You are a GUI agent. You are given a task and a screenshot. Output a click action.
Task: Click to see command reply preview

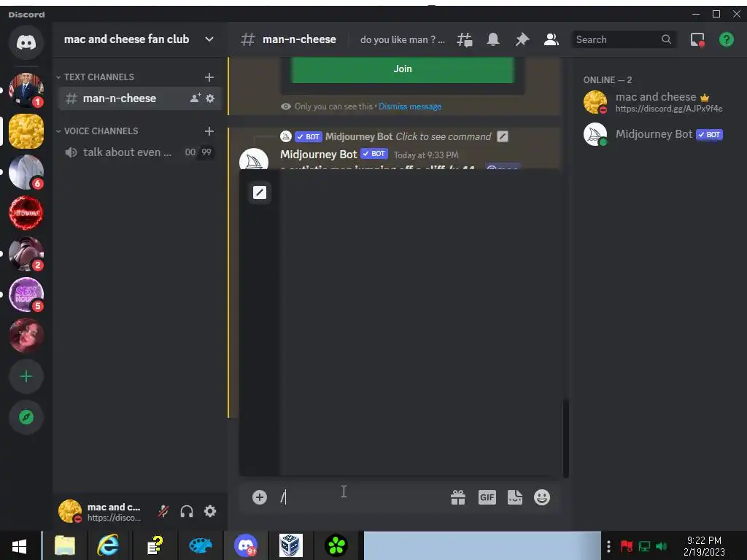(444, 136)
